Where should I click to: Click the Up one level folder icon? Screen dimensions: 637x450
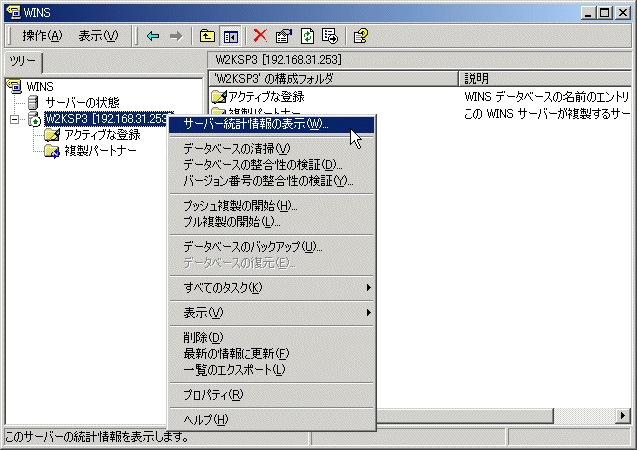pos(207,36)
